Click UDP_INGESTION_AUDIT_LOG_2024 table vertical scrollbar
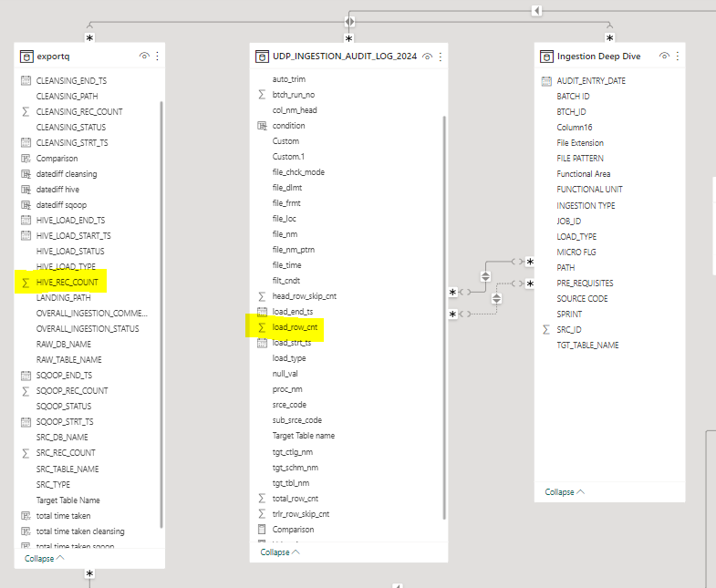This screenshot has height=588, width=716. point(444,318)
